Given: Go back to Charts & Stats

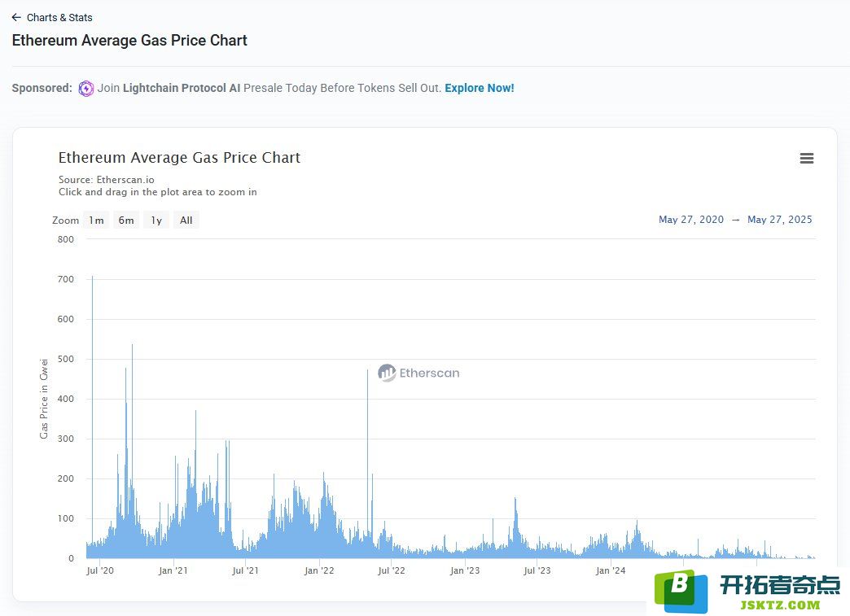Looking at the screenshot, I should (x=52, y=17).
